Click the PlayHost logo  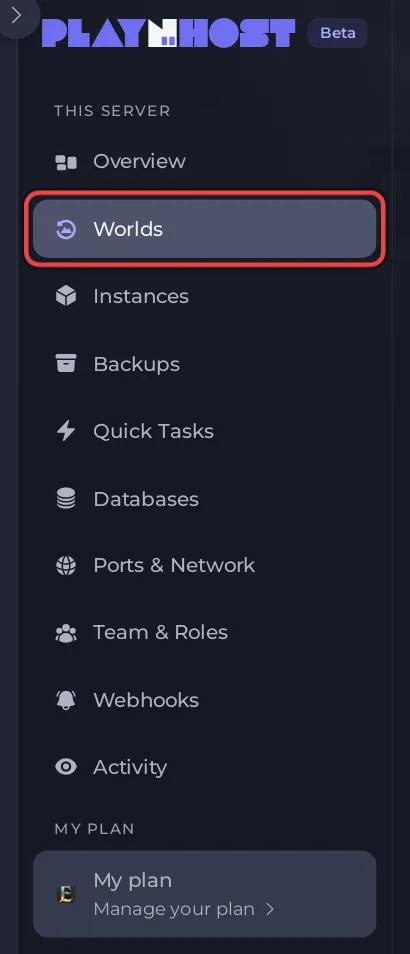(x=169, y=33)
